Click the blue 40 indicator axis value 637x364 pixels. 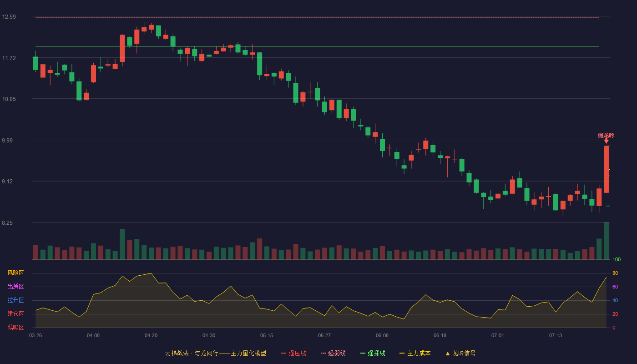coord(615,300)
